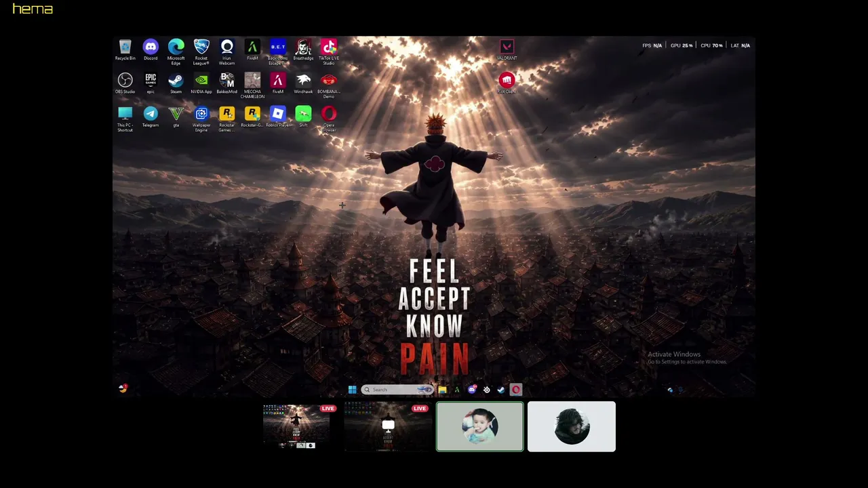Open File Explorer from the taskbar
The width and height of the screenshot is (868, 488).
coord(442,390)
